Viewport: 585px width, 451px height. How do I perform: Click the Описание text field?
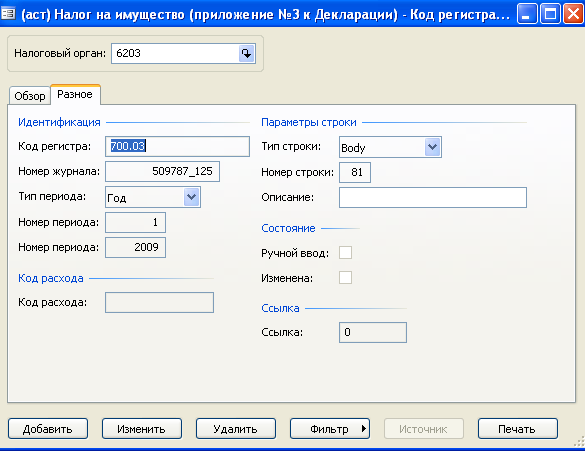[433, 197]
